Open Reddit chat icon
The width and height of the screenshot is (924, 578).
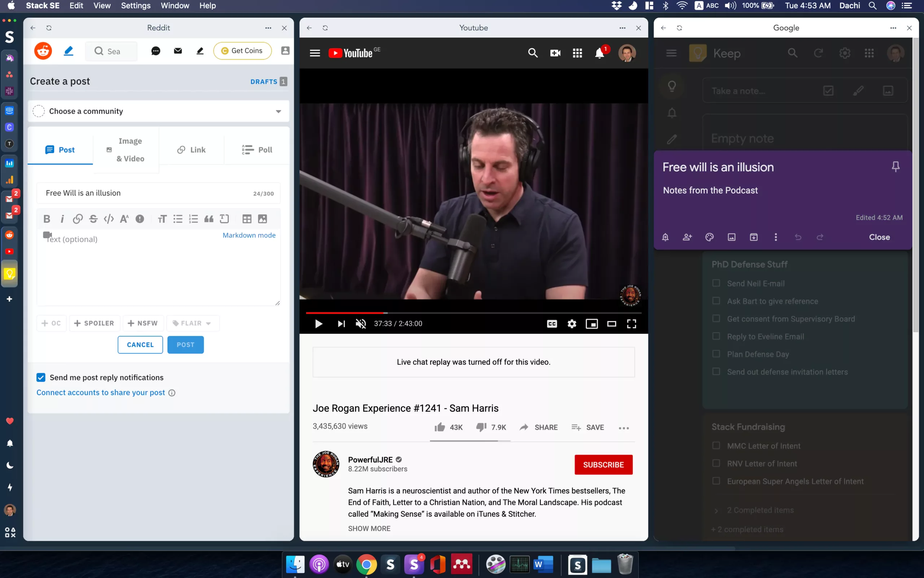tap(156, 51)
